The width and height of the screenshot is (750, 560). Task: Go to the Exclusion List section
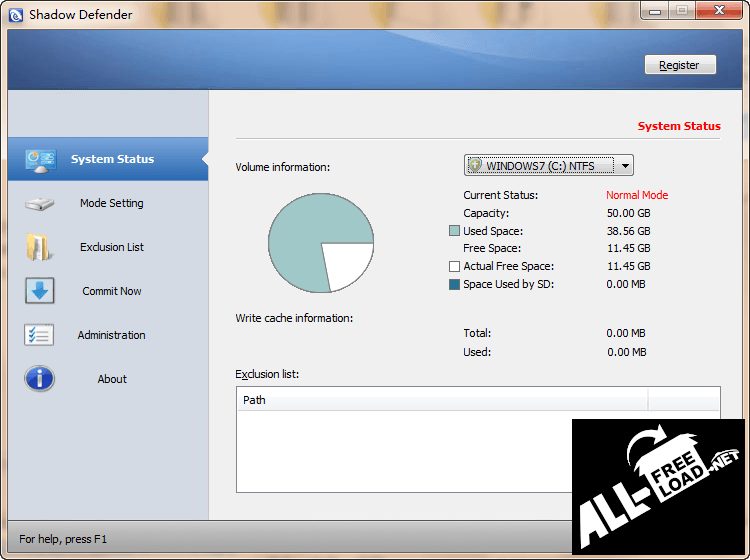tap(111, 248)
